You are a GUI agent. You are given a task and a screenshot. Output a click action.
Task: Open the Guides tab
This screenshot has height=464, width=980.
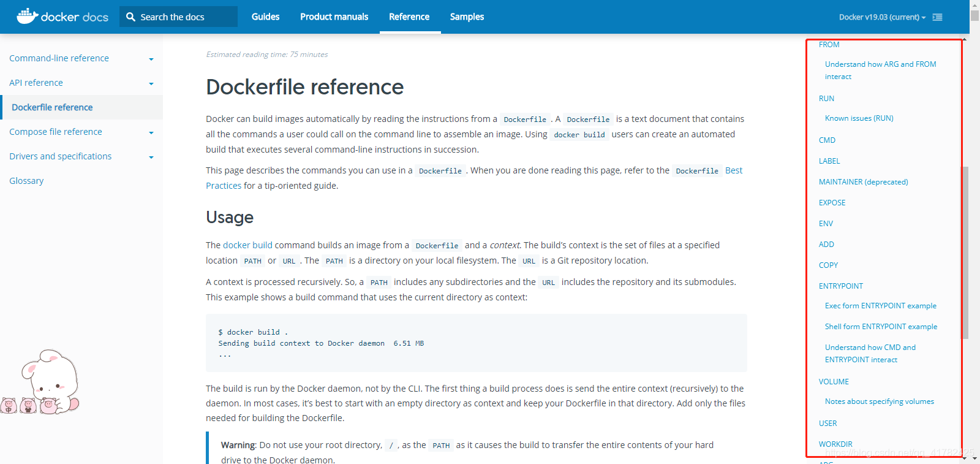[x=265, y=17]
